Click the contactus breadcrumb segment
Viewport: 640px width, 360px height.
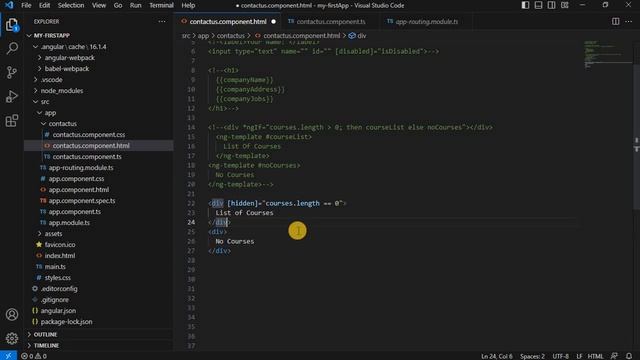point(231,36)
